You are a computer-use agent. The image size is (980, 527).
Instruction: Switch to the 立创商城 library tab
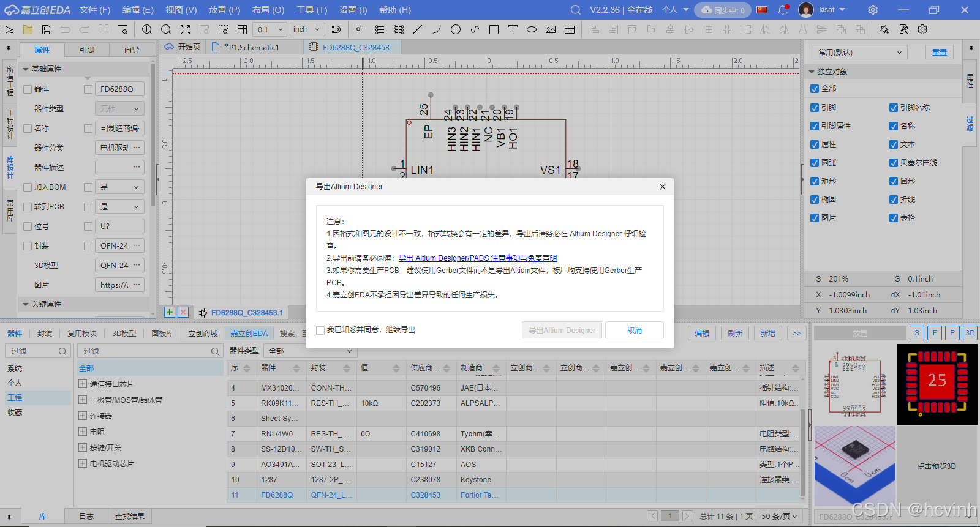[x=203, y=334]
